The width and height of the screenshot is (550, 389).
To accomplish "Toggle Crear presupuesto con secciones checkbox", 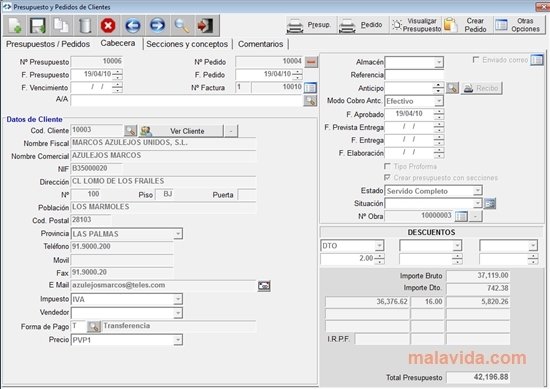I will coord(387,177).
